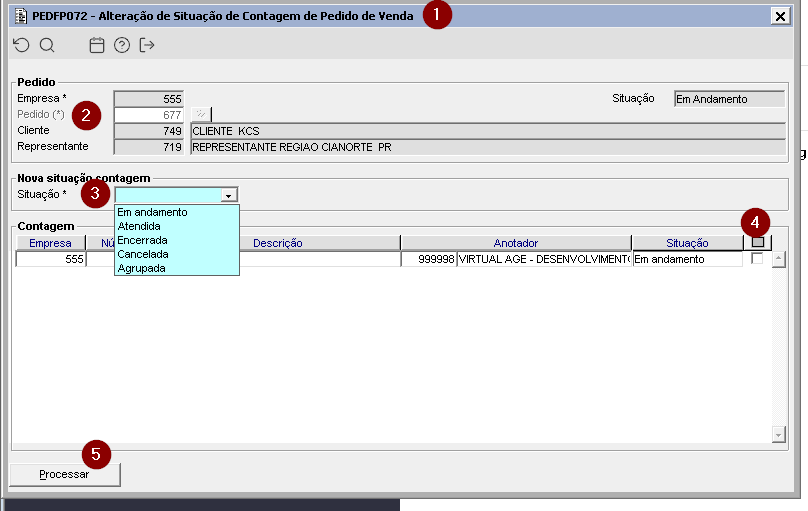Screen dimensions: 808x511
Task: Click the grid Situação cell 'Em andamento'
Action: [687, 259]
